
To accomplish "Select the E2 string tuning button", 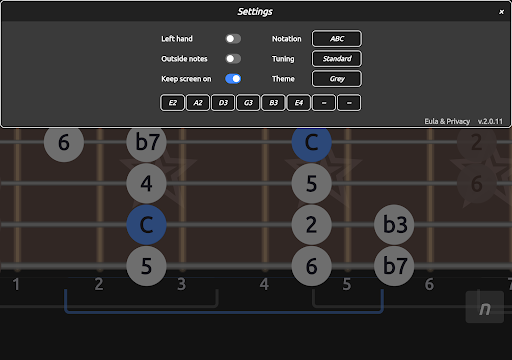I will click(x=172, y=103).
